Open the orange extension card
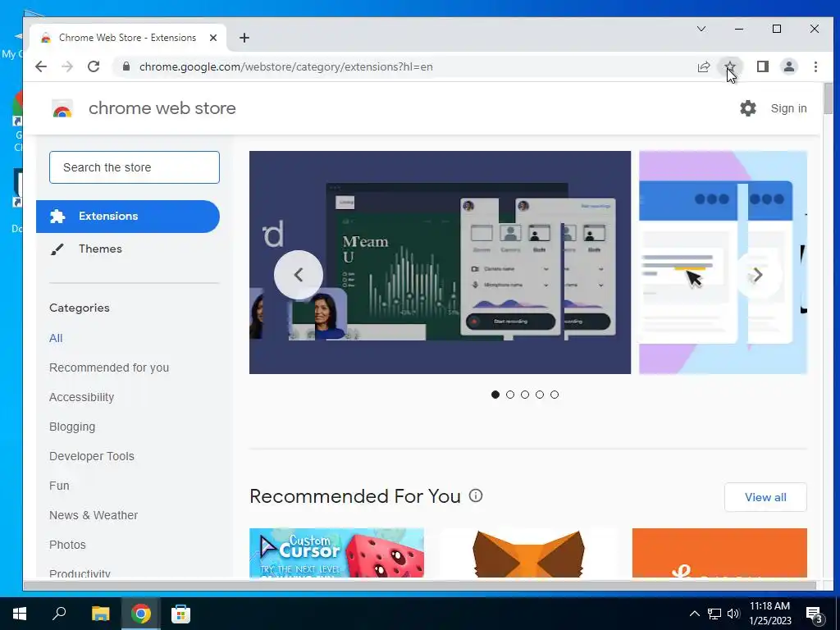 pos(719,553)
